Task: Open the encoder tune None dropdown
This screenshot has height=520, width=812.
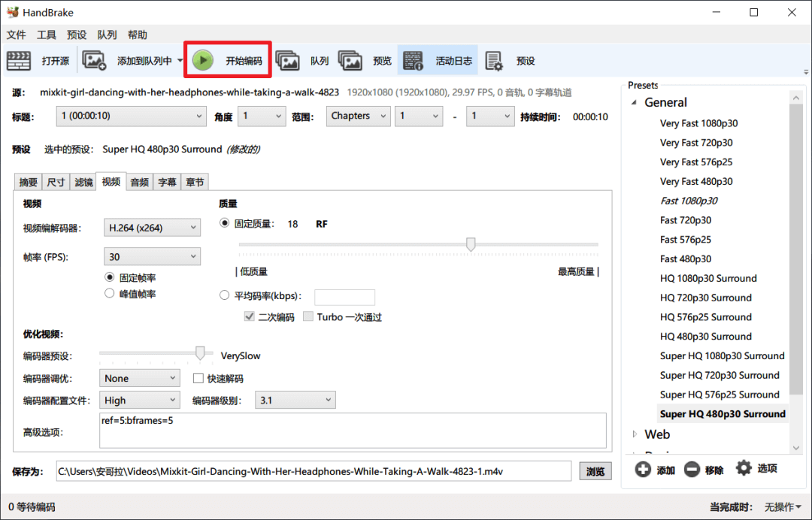Action: tap(139, 378)
